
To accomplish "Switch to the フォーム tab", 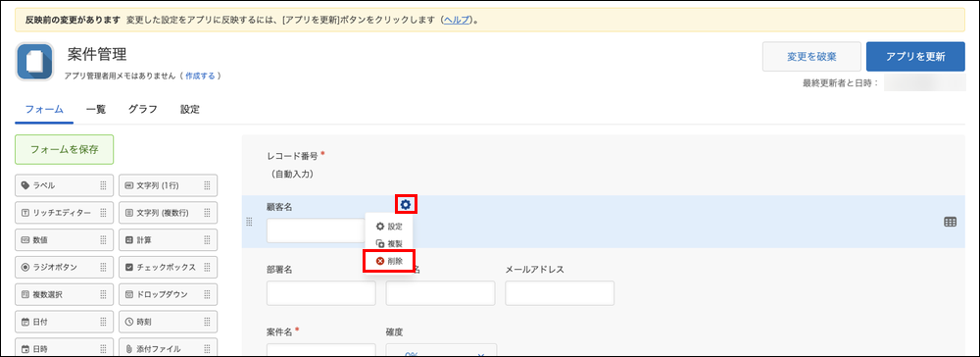I will [44, 109].
